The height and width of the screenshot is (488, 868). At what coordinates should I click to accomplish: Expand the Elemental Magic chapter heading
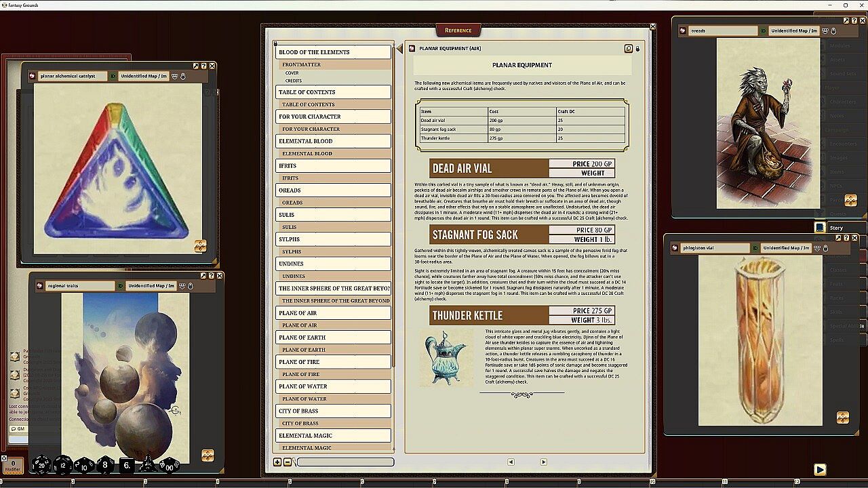click(333, 436)
